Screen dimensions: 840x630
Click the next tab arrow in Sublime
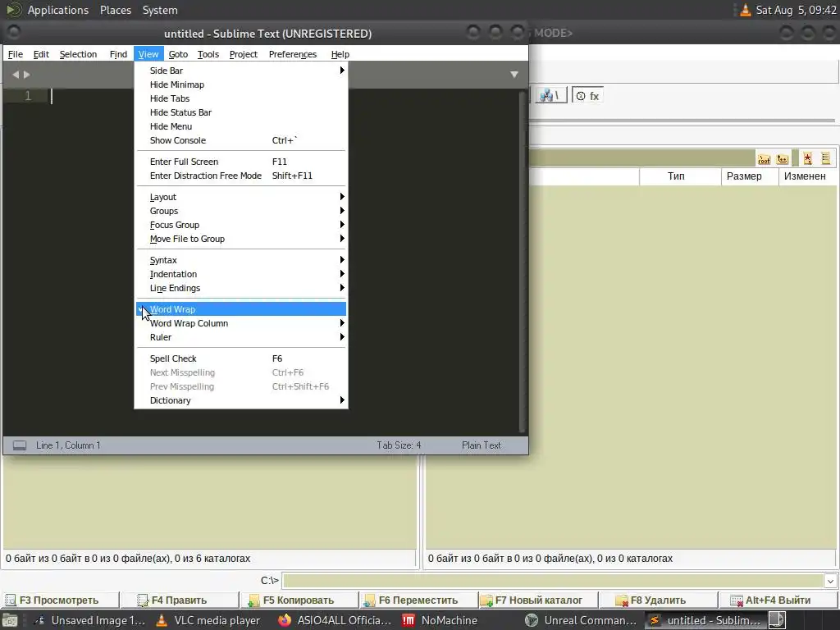[x=27, y=75]
